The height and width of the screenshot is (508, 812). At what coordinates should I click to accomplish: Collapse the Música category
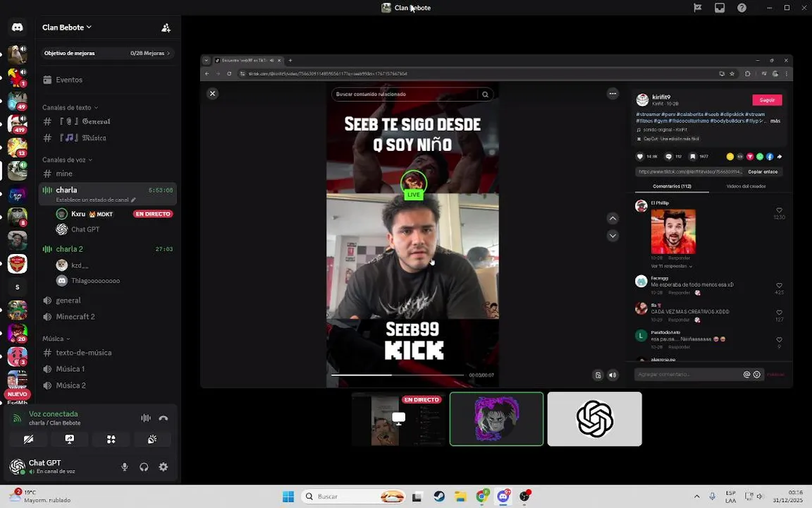coord(56,339)
